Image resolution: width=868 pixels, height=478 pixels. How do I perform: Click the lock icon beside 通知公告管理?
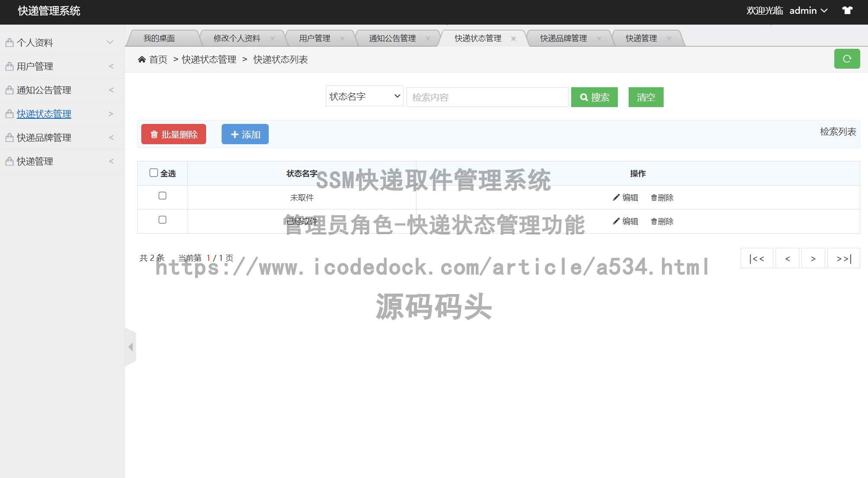9,90
